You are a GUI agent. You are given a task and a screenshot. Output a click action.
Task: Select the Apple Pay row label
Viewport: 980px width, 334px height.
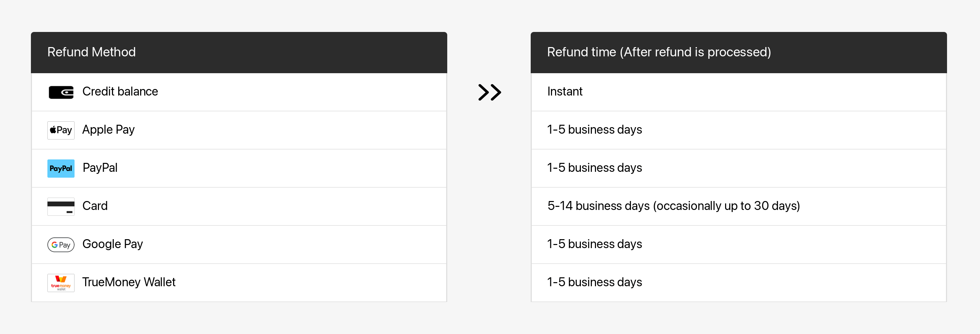pyautogui.click(x=109, y=130)
